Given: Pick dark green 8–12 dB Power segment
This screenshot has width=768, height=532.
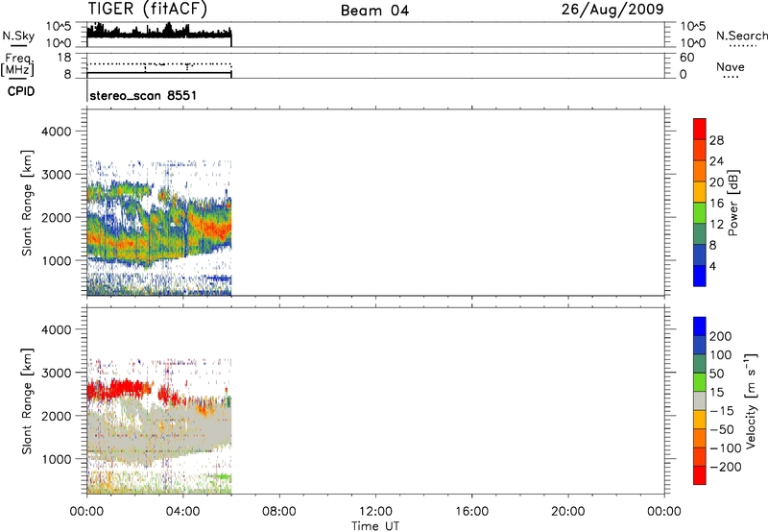Looking at the screenshot, I should coord(700,233).
